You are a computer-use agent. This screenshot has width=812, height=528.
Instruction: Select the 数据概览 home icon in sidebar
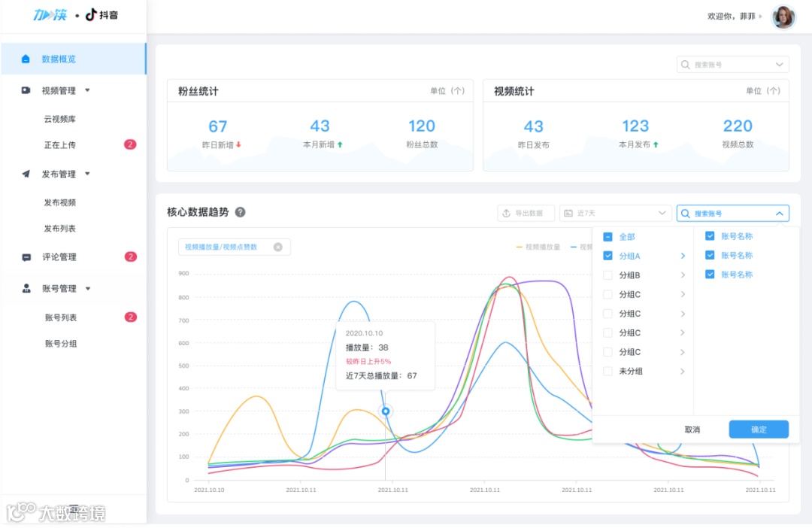[x=26, y=58]
